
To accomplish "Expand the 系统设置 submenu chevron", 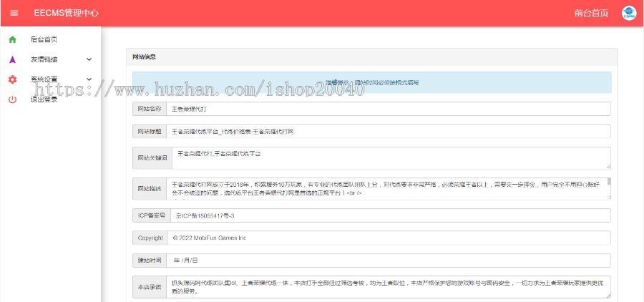I will click(x=89, y=79).
